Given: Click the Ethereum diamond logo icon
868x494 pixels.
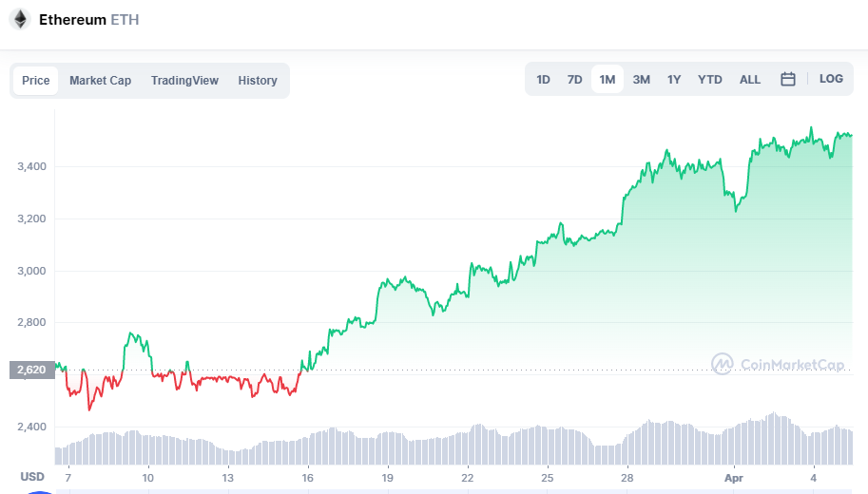Looking at the screenshot, I should (20, 19).
